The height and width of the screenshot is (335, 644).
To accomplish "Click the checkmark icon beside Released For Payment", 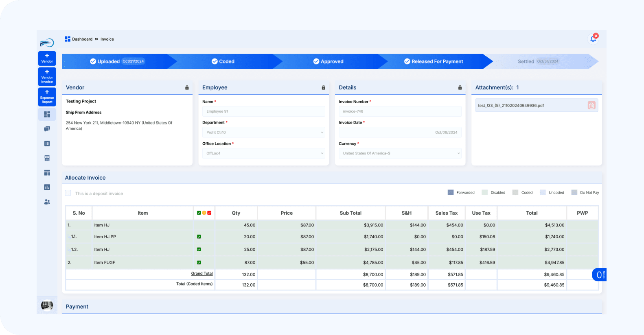I will 407,61.
